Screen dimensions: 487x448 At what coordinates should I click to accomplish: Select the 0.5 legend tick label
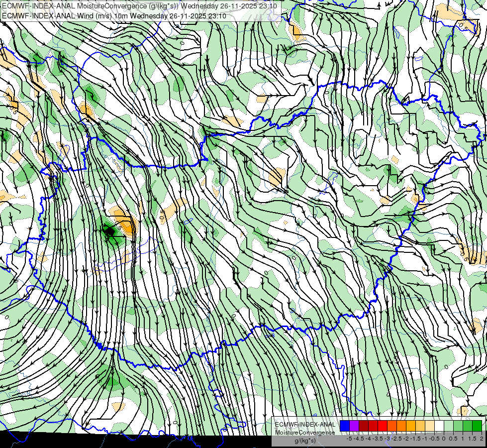pyautogui.click(x=453, y=439)
